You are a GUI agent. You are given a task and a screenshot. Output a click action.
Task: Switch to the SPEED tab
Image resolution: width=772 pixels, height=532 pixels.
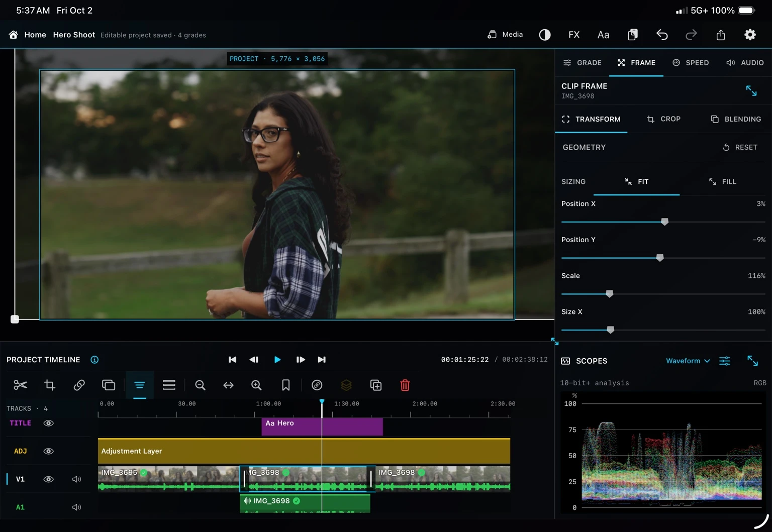pos(691,63)
